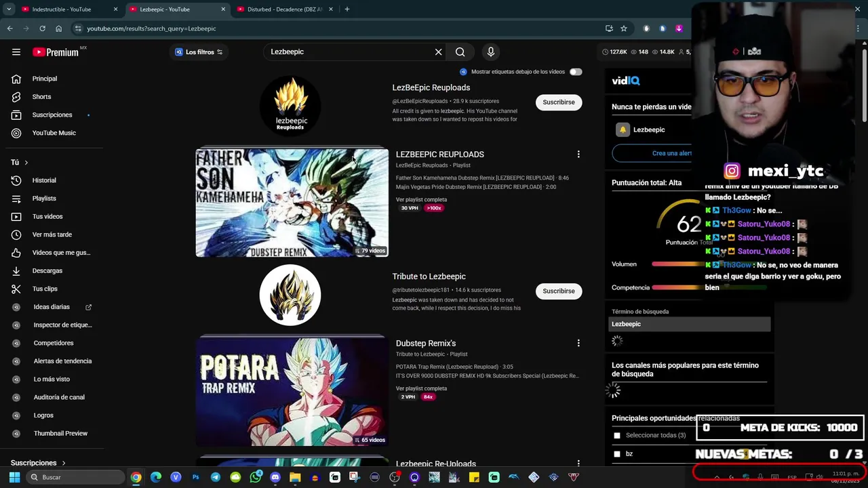Check the bz keyword checkbox
Screen dimensions: 868x488
(x=616, y=454)
